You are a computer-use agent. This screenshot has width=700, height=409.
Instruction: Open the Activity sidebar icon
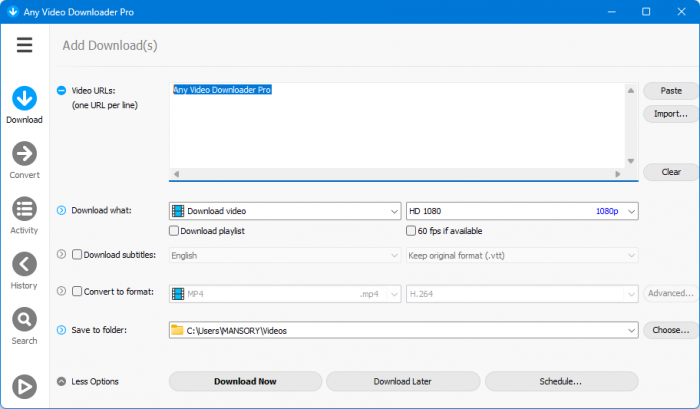[24, 209]
